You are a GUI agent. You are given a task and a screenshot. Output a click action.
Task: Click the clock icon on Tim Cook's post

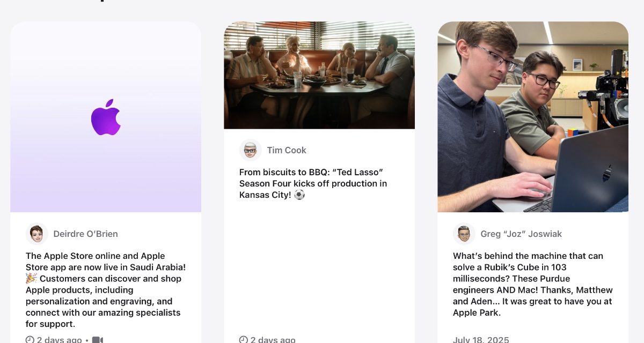click(244, 340)
